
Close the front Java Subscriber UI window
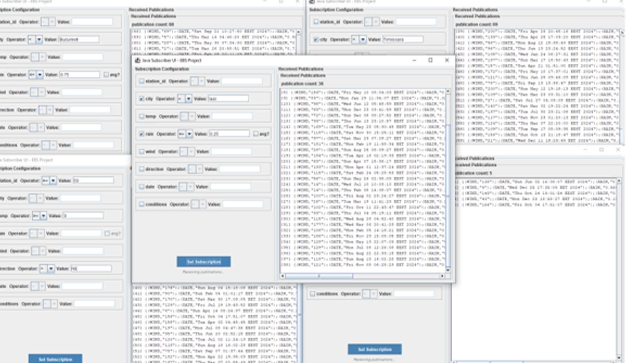(x=447, y=60)
